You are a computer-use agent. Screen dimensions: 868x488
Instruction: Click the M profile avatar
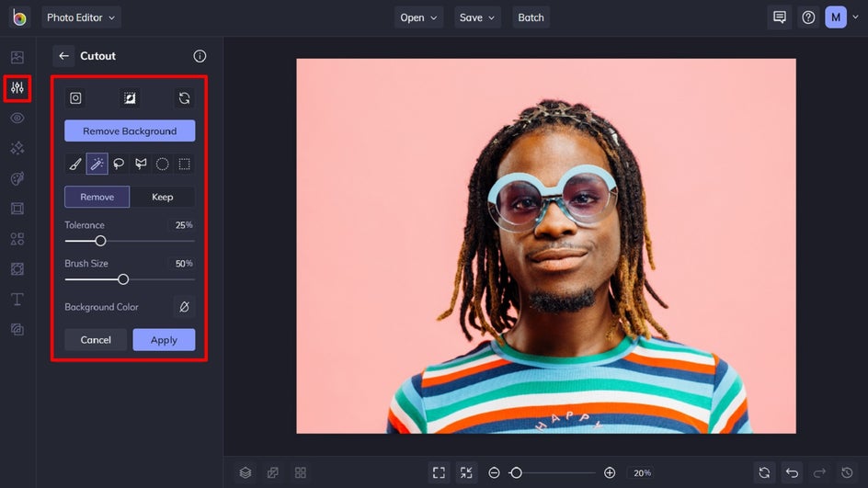(x=835, y=17)
